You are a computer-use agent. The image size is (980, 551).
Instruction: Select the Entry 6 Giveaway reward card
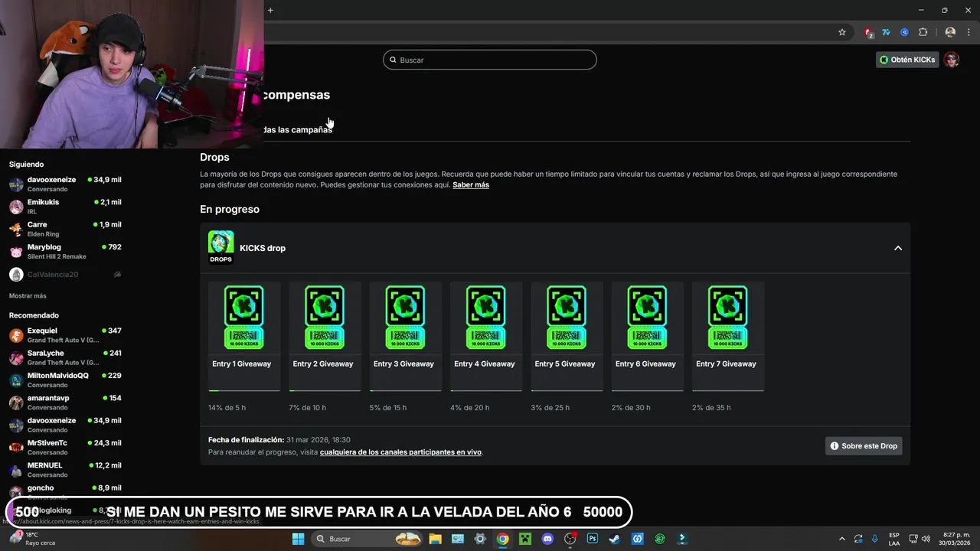click(x=647, y=336)
